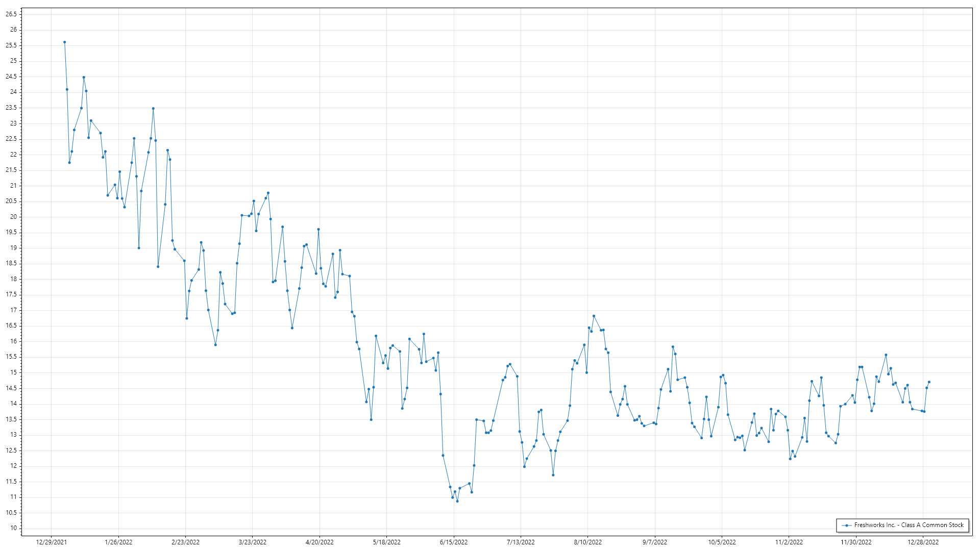The height and width of the screenshot is (551, 980).
Task: Click the 10 y-axis value label
Action: [x=13, y=528]
